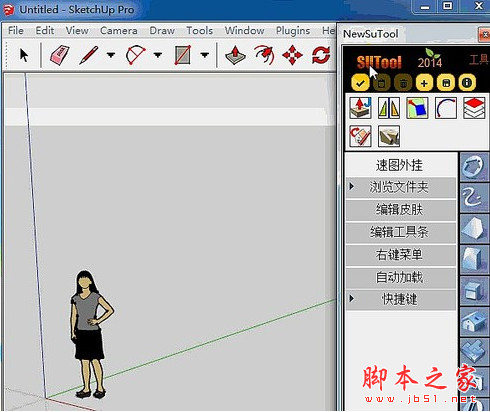Image resolution: width=490 pixels, height=412 pixels.
Task: Click the yellow plus button in SUTool
Action: click(424, 83)
